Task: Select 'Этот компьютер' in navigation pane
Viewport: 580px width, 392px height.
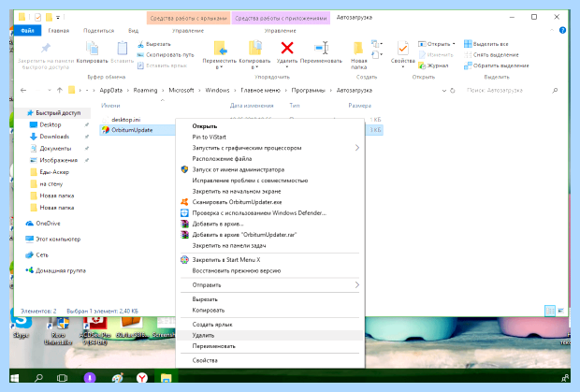Action: click(x=53, y=240)
